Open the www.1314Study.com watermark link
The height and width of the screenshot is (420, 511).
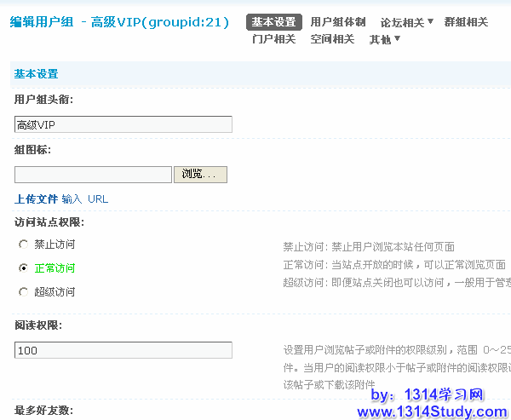pos(432,411)
